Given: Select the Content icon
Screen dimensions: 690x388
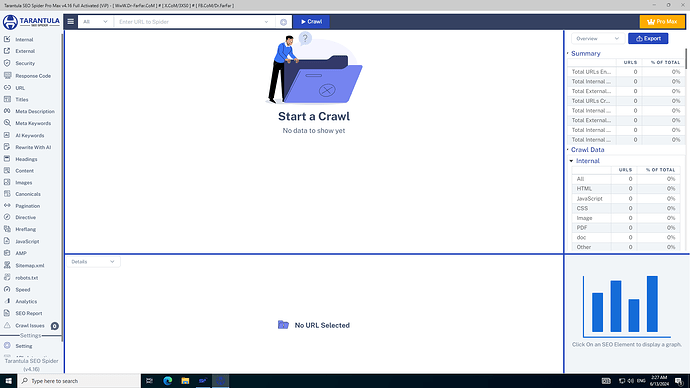Looking at the screenshot, I should point(7,170).
